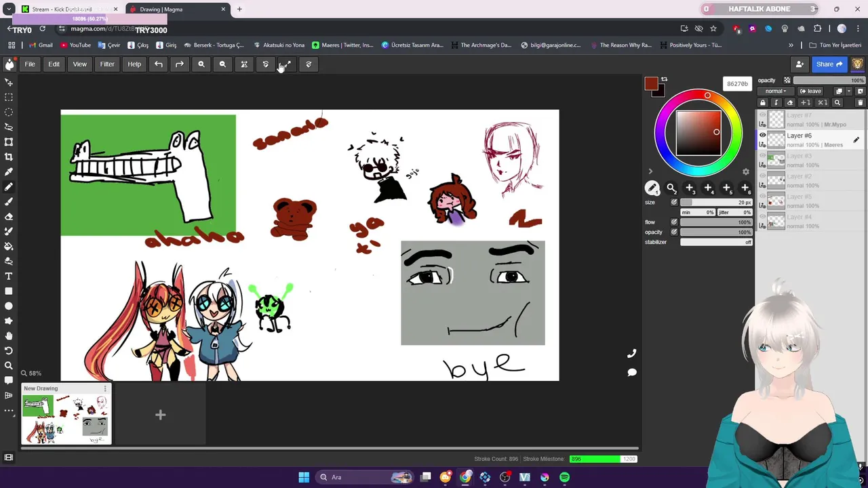The height and width of the screenshot is (488, 868).
Task: Toggle layer transparency lock checkerboard
Action: [787, 80]
